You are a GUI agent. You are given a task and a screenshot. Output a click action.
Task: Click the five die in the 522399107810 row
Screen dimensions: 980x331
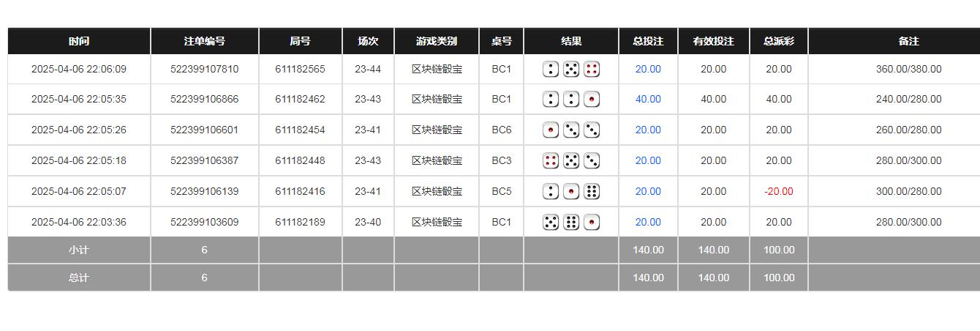pos(571,70)
